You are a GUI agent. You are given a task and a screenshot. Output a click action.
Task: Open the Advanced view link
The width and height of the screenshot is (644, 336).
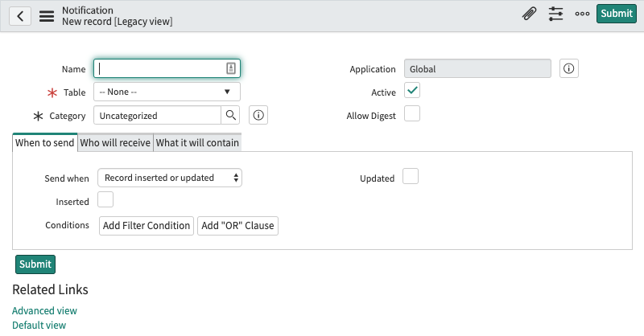[44, 310]
